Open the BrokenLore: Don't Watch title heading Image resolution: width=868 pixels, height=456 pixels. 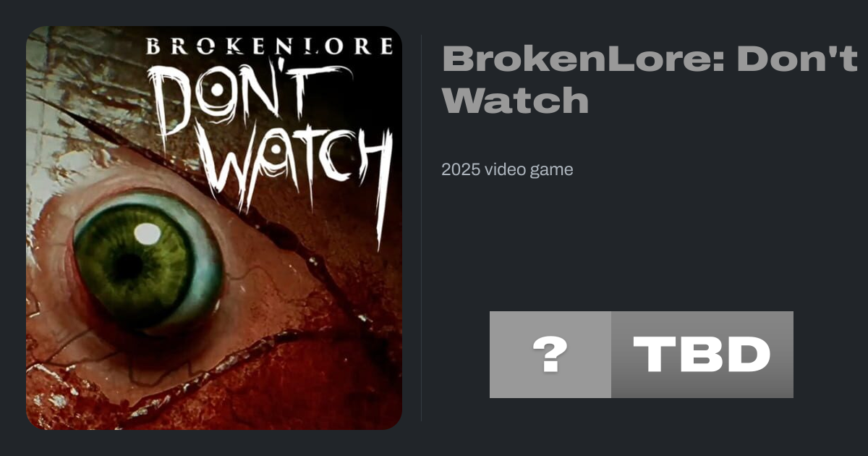[650, 79]
